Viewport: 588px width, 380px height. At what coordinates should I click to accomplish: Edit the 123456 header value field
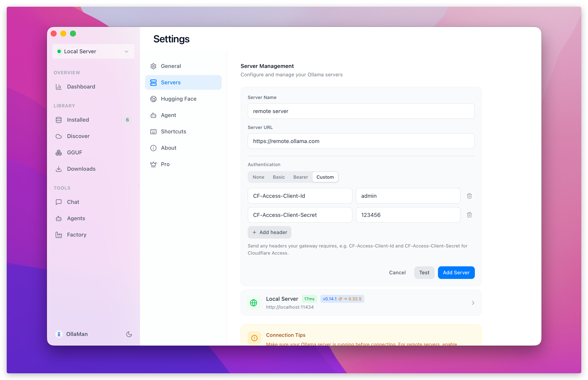[x=408, y=215]
